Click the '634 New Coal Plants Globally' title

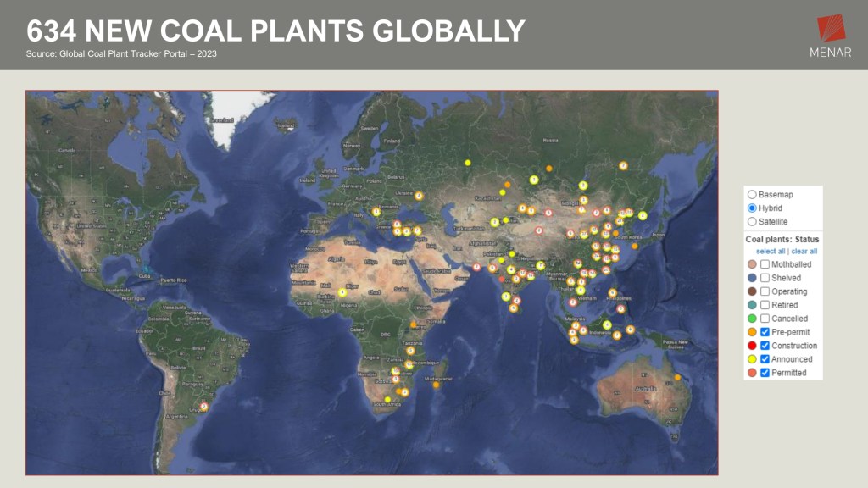pos(275,31)
